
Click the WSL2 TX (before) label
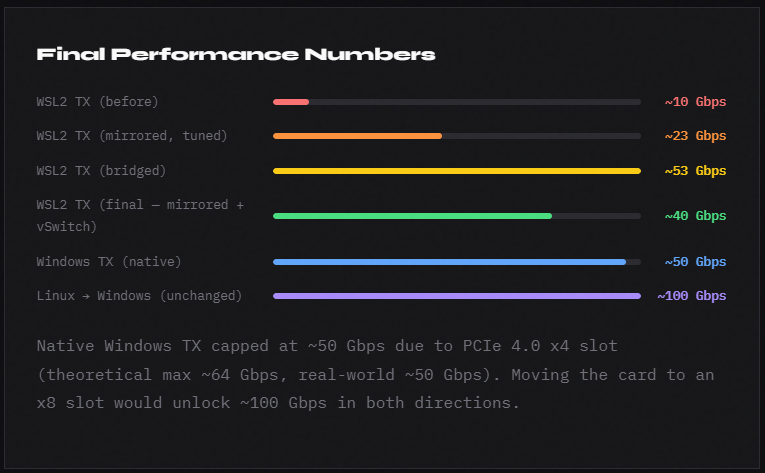[97, 102]
